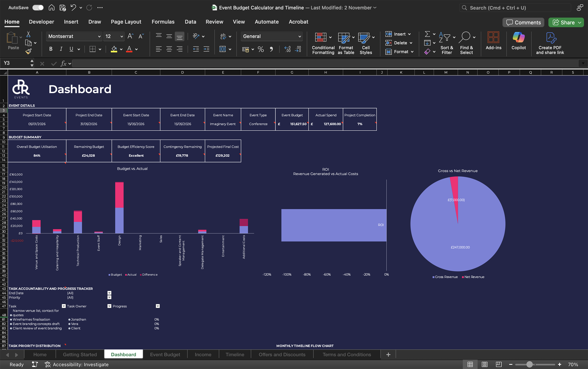Click the Merge and Center icon
The width and height of the screenshot is (588, 369).
point(223,49)
